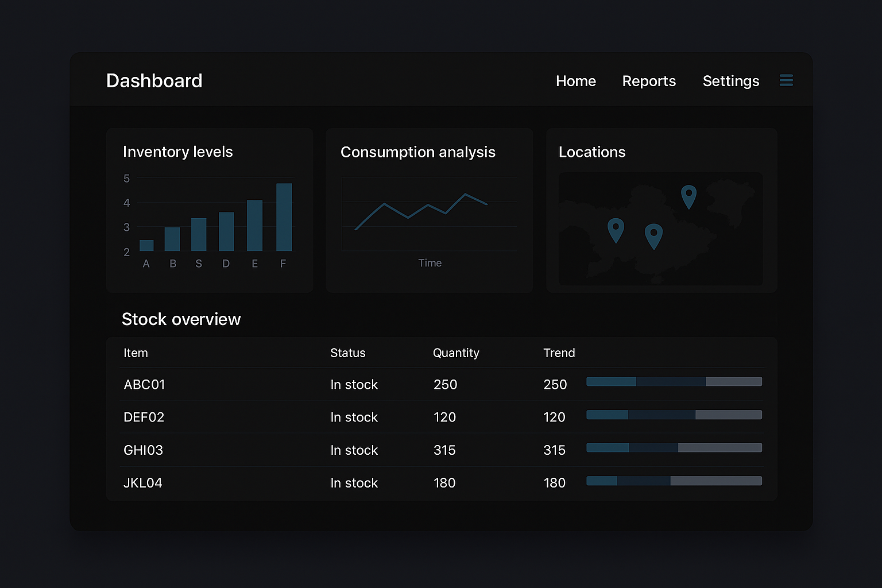Sort by the Trend column header
The image size is (882, 588).
point(559,353)
